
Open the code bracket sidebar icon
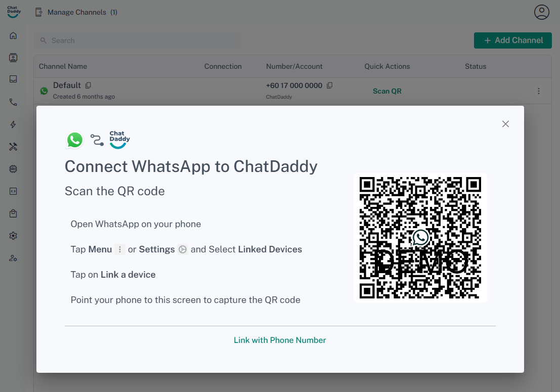click(13, 191)
